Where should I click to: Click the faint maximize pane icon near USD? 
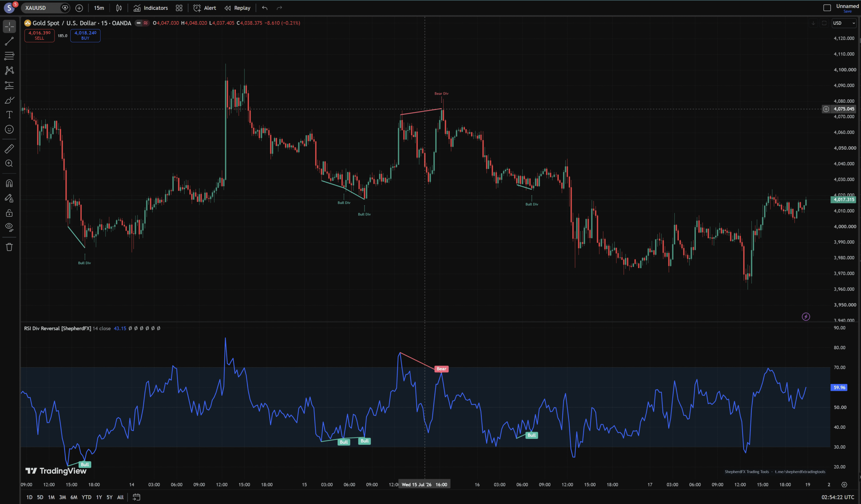(824, 23)
